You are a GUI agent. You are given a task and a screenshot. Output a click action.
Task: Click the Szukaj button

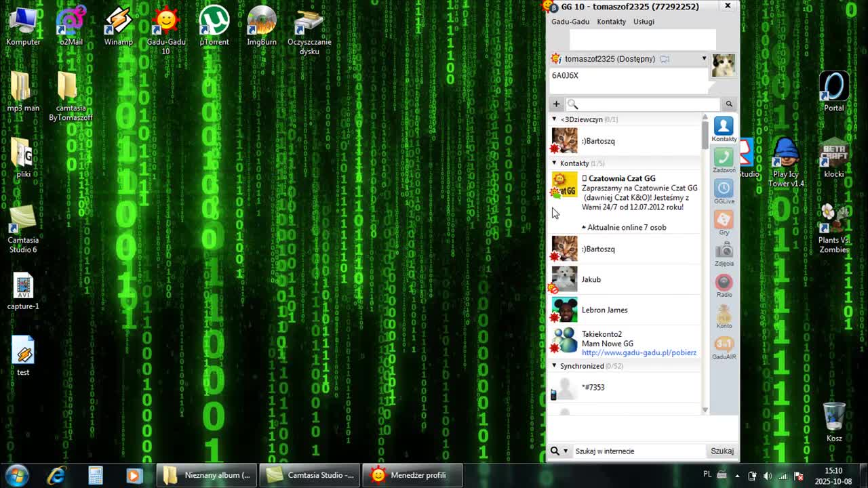[x=722, y=451]
